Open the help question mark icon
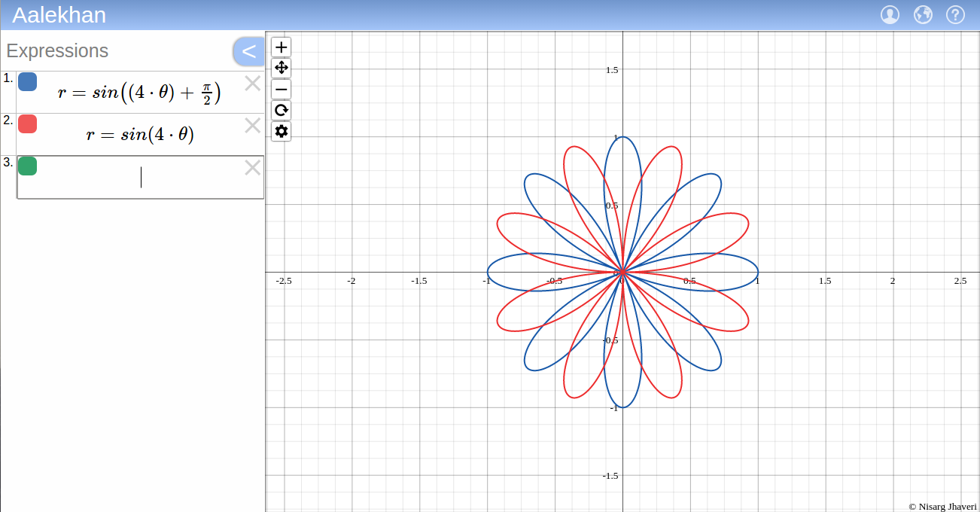Viewport: 980px width, 512px height. tap(955, 15)
